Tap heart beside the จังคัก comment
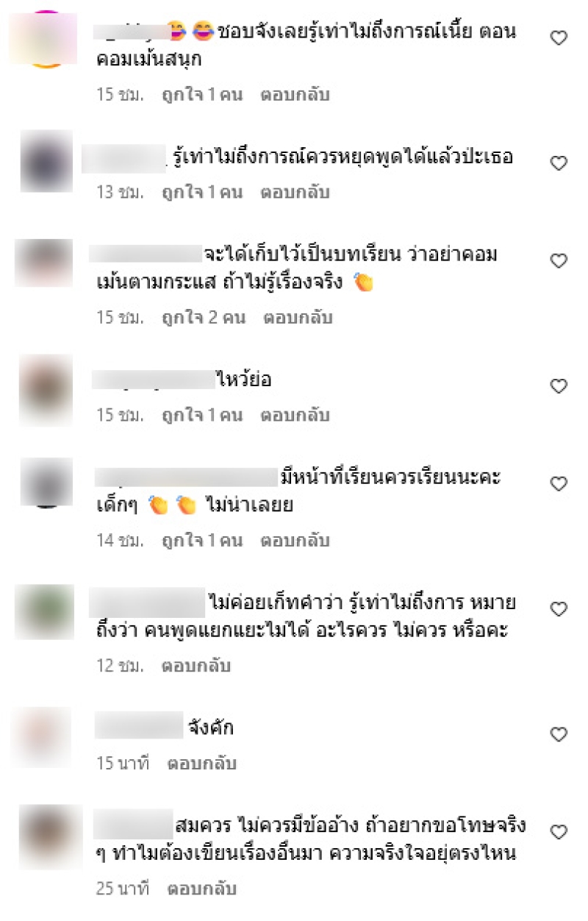The width and height of the screenshot is (588, 921). 559,733
